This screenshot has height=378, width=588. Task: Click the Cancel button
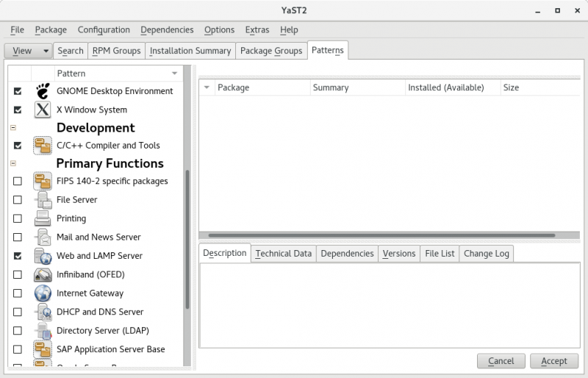(x=501, y=361)
